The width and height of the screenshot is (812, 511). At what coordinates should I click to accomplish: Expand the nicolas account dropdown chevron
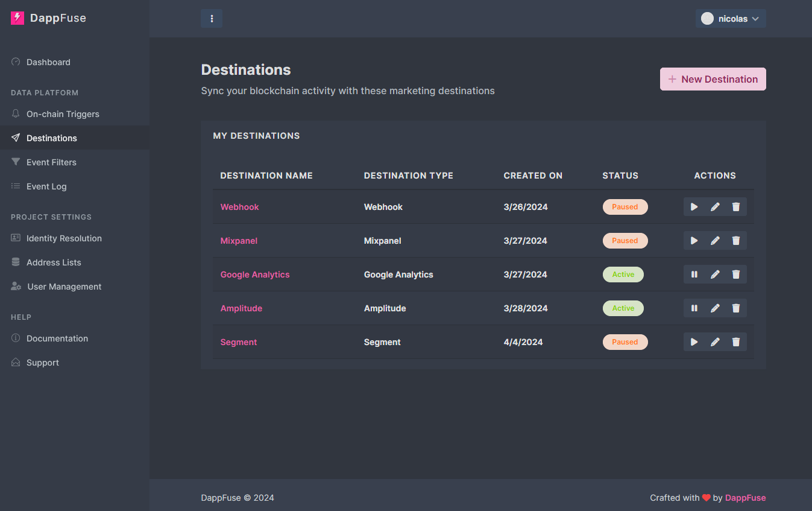pyautogui.click(x=755, y=19)
